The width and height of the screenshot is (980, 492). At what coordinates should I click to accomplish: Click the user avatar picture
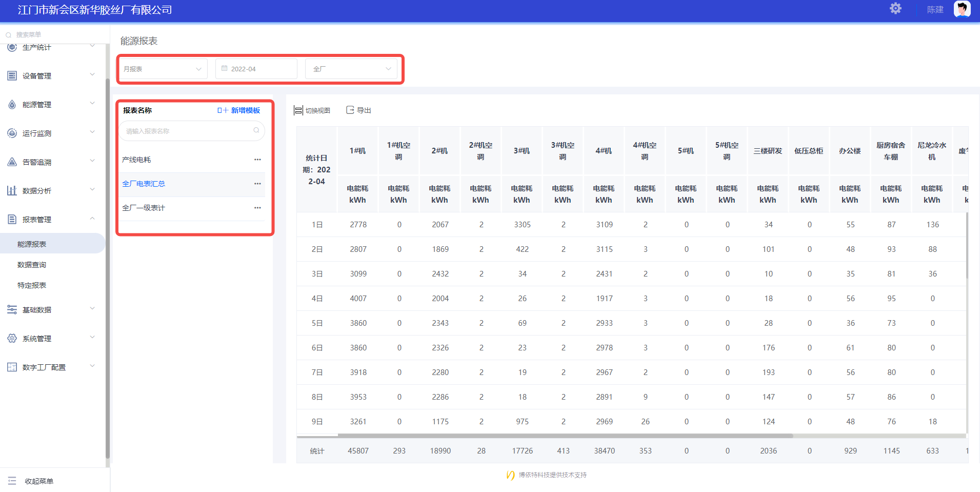(x=962, y=9)
